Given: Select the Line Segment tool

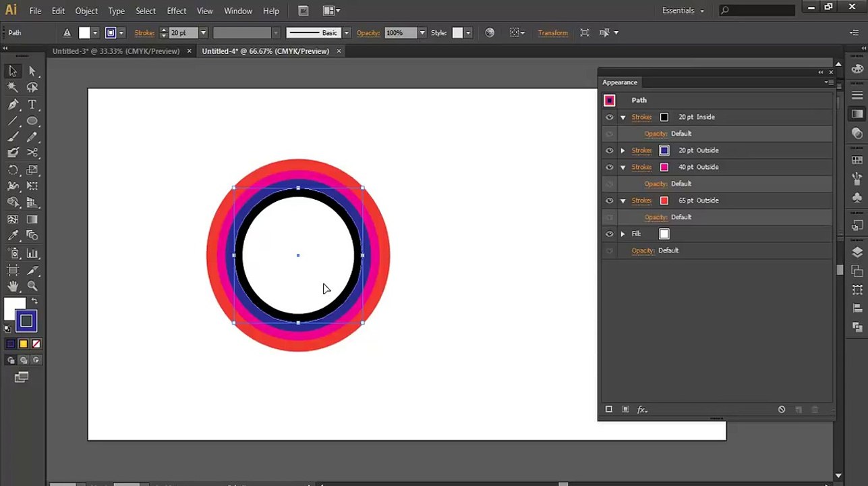Looking at the screenshot, I should pyautogui.click(x=13, y=121).
